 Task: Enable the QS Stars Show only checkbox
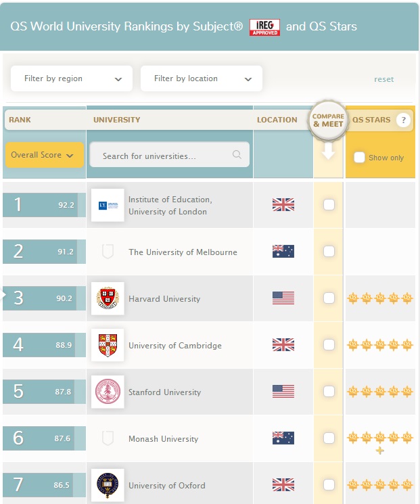coord(360,158)
